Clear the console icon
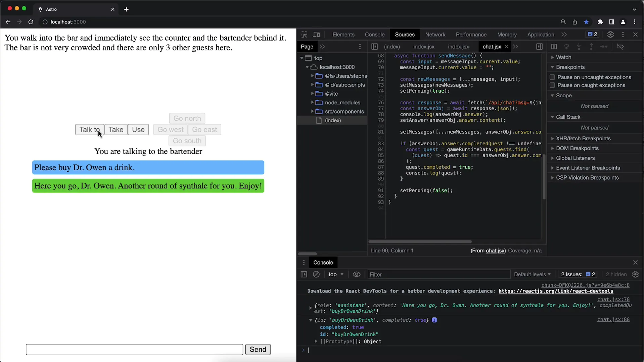This screenshot has height=362, width=644. tap(316, 274)
